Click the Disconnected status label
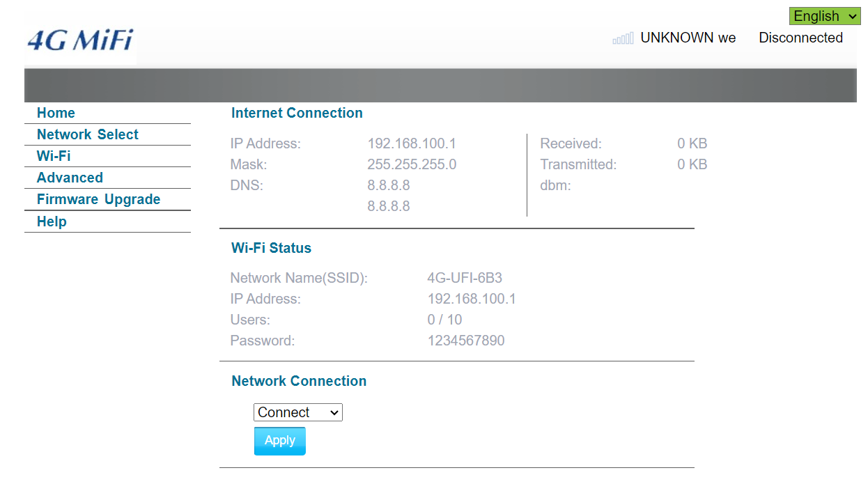Screen dimensions: 868x491 pos(800,38)
